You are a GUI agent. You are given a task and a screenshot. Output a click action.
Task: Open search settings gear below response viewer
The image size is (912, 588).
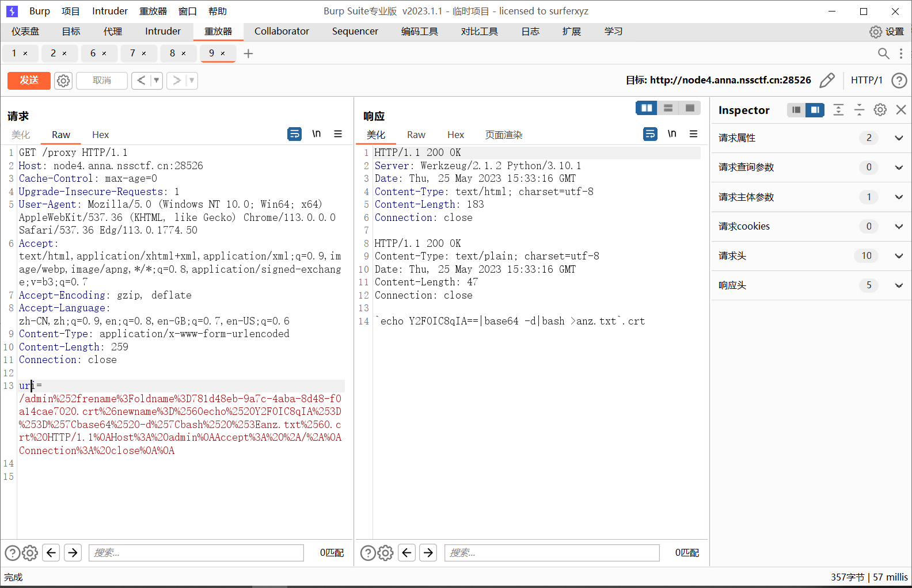click(385, 553)
